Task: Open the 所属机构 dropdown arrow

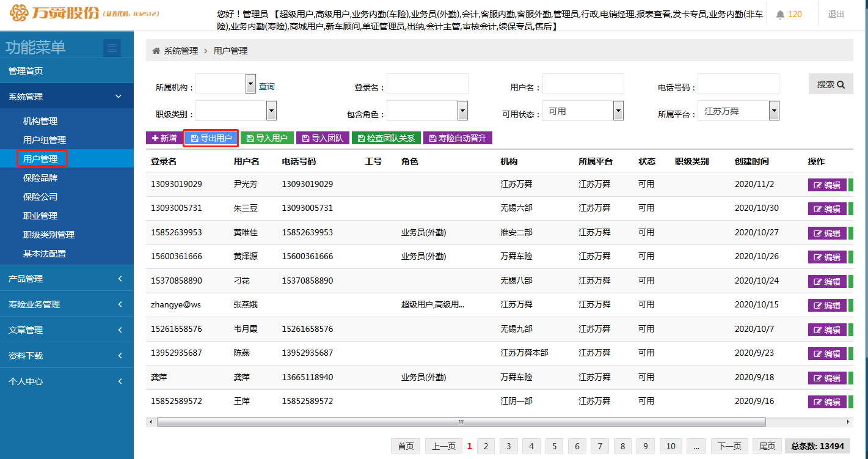Action: 250,84
